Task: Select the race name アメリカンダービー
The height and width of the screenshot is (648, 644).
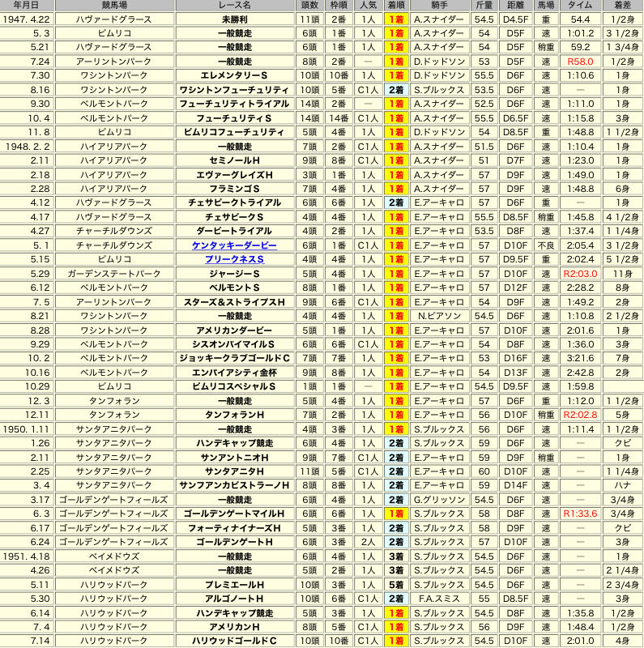Action: point(234,330)
